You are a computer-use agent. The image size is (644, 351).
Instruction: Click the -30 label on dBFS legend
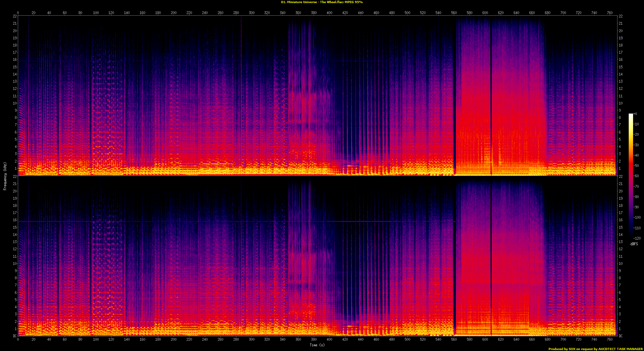tap(636, 145)
